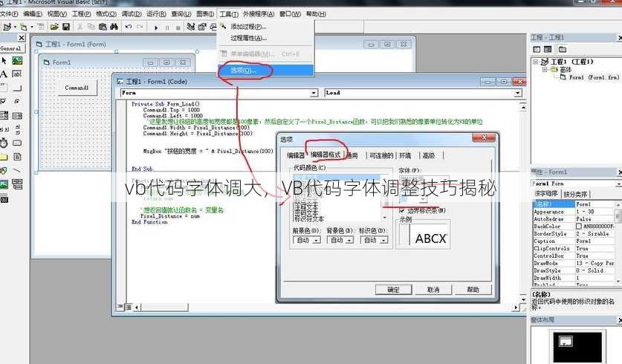This screenshot has height=364, width=622.
Task: Click the Add Standard EXE Project icon
Action: point(7,27)
